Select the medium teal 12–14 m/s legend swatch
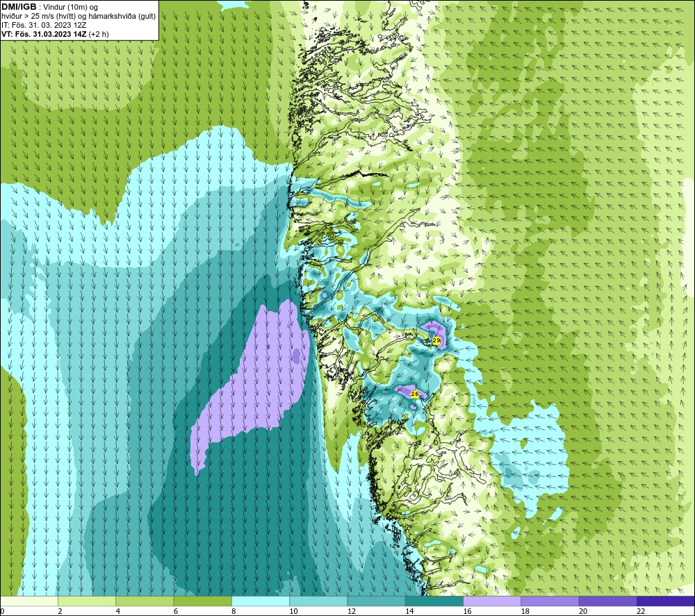 pyautogui.click(x=376, y=601)
